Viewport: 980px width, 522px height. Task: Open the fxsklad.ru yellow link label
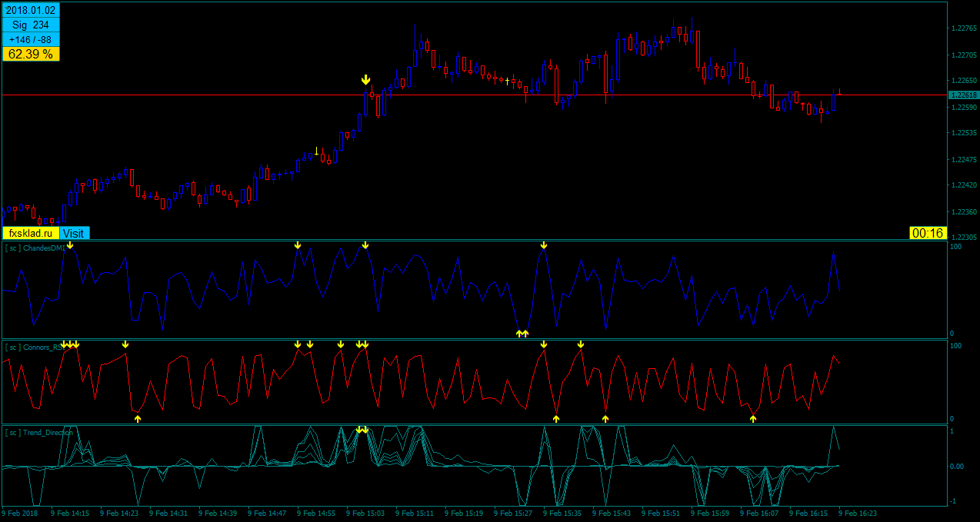pyautogui.click(x=31, y=233)
